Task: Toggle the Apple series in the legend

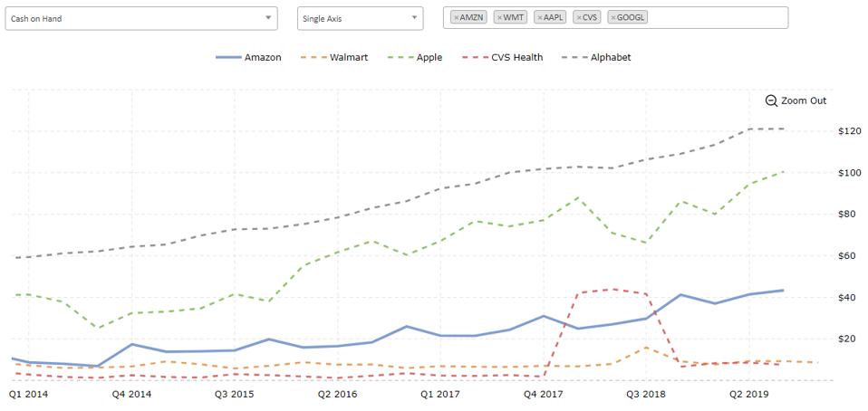Action: [x=414, y=58]
